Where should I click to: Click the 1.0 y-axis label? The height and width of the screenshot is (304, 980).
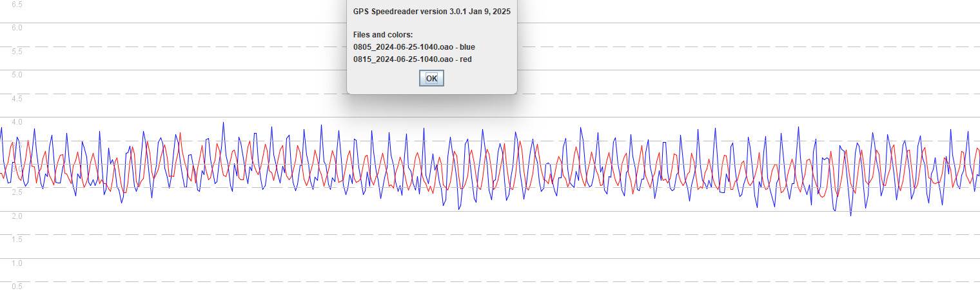click(x=17, y=263)
